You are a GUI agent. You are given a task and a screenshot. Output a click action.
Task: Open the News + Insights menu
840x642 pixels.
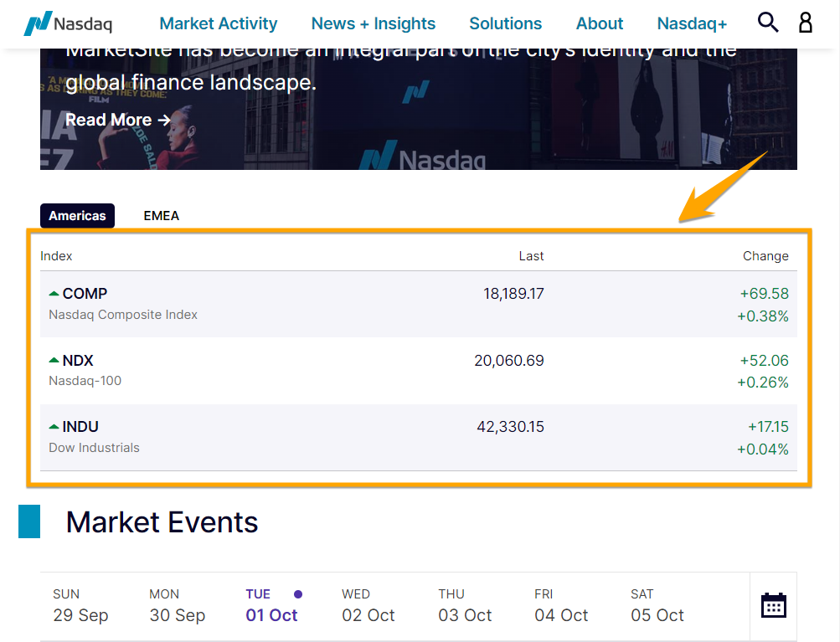pos(374,23)
